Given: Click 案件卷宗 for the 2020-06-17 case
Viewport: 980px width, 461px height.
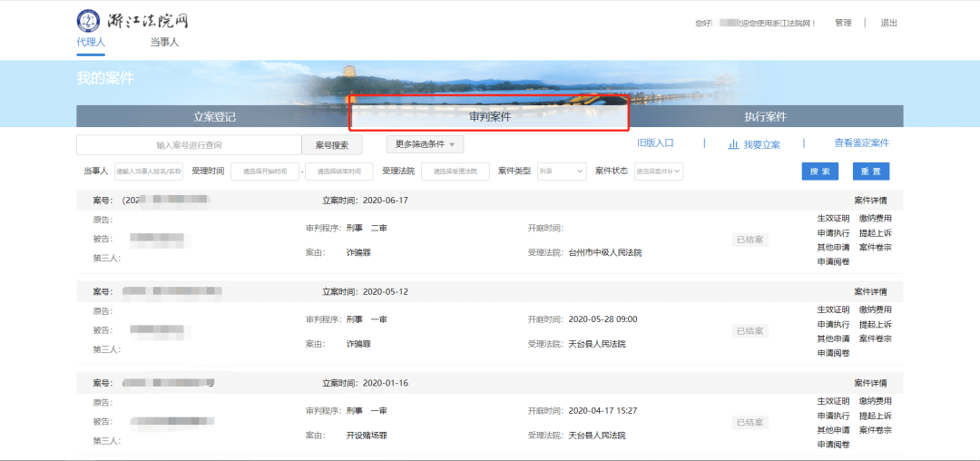Looking at the screenshot, I should click(x=875, y=248).
